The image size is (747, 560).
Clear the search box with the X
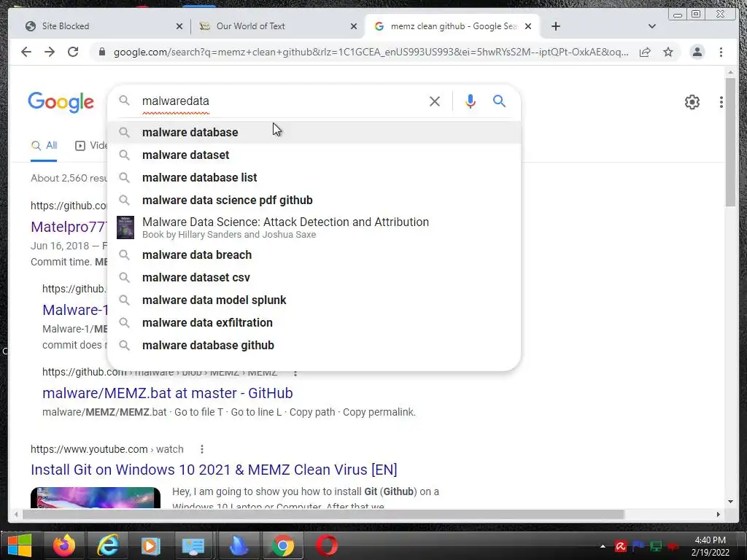tap(435, 101)
